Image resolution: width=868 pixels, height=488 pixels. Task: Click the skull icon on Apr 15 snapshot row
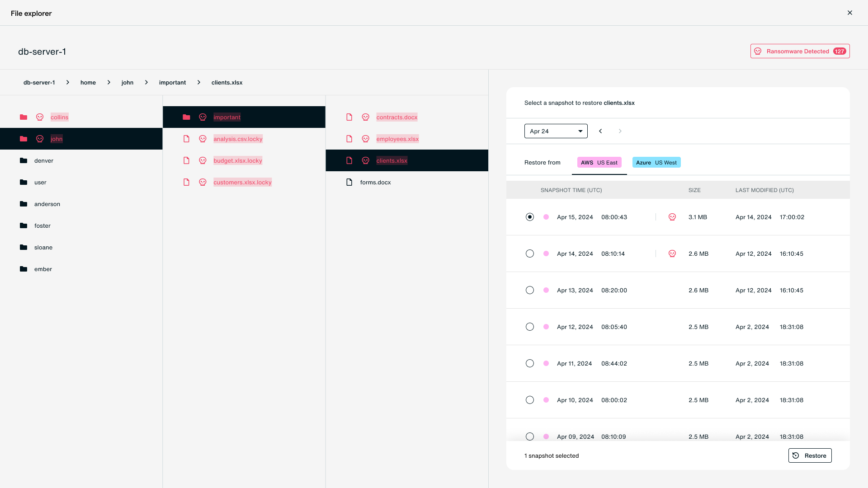[672, 217]
